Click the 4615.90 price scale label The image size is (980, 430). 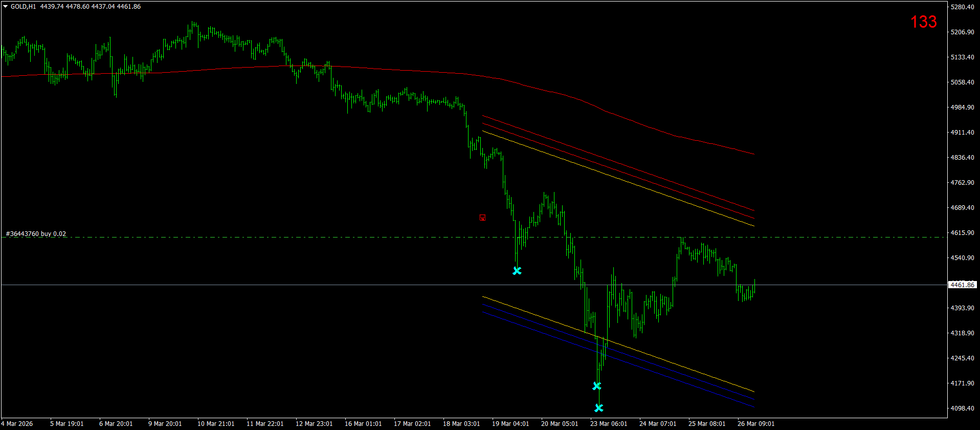click(962, 233)
